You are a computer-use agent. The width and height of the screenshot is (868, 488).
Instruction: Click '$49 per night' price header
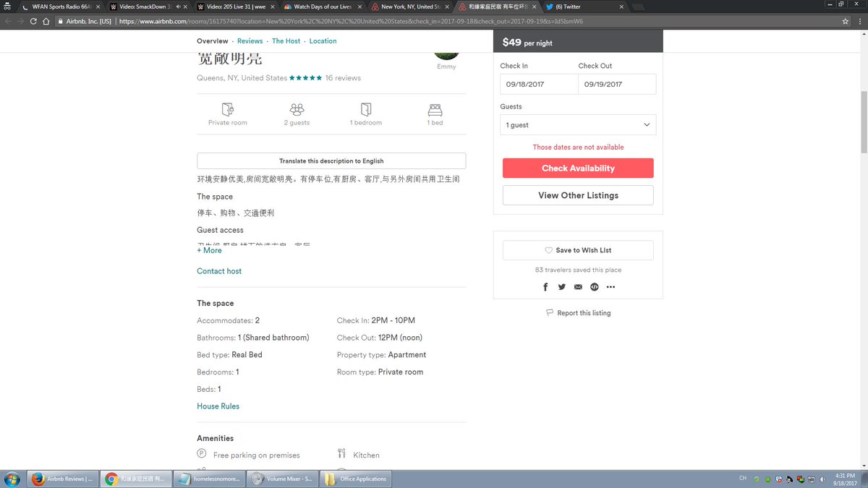pos(527,43)
